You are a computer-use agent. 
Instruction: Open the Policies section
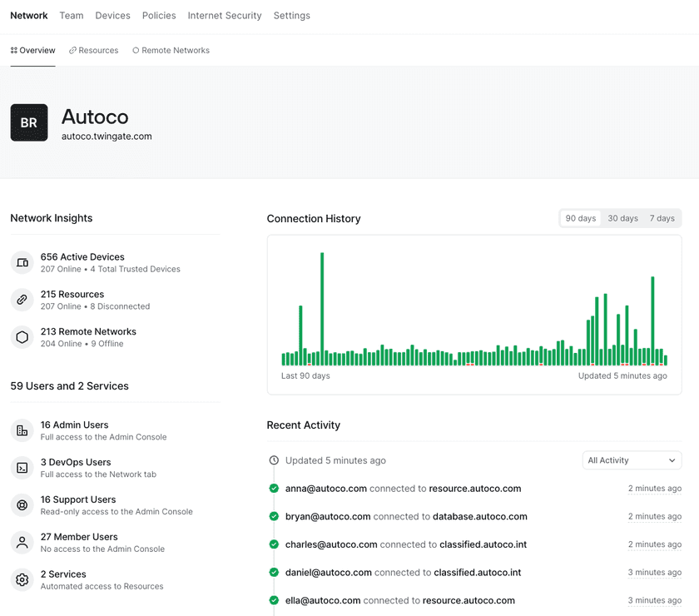point(159,16)
